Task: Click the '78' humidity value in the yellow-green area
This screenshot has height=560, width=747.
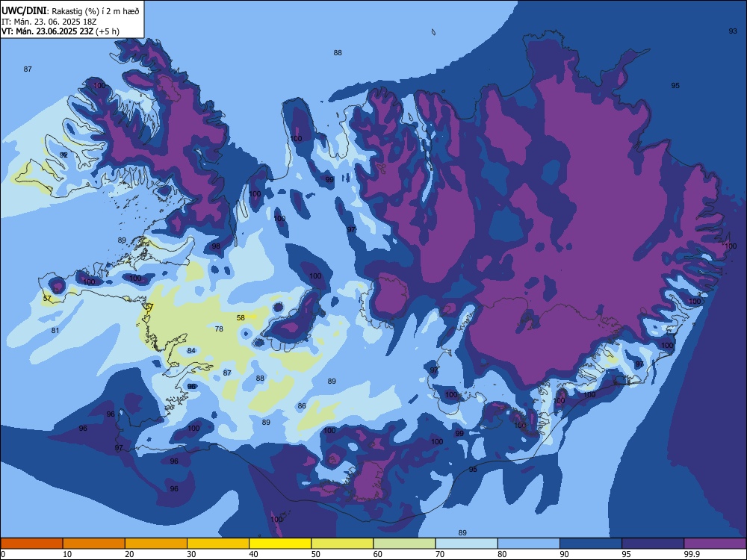Action: (x=219, y=329)
